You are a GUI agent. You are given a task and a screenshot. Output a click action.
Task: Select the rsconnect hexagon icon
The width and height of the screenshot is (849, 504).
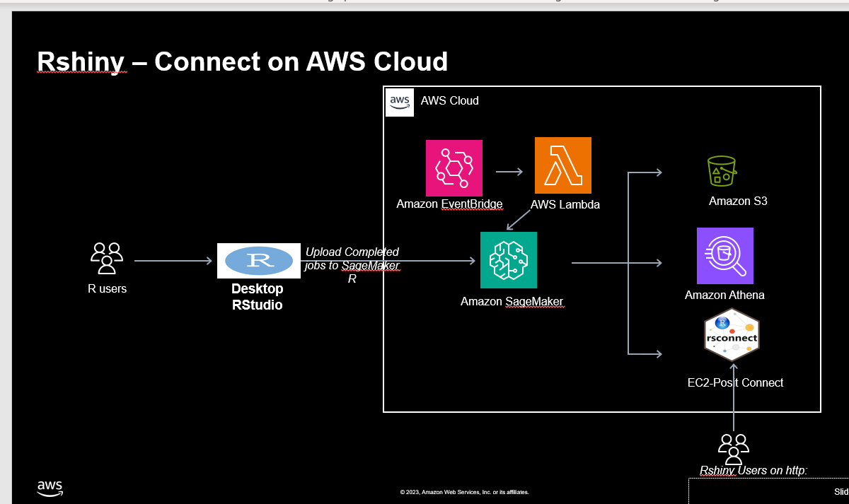pos(732,336)
